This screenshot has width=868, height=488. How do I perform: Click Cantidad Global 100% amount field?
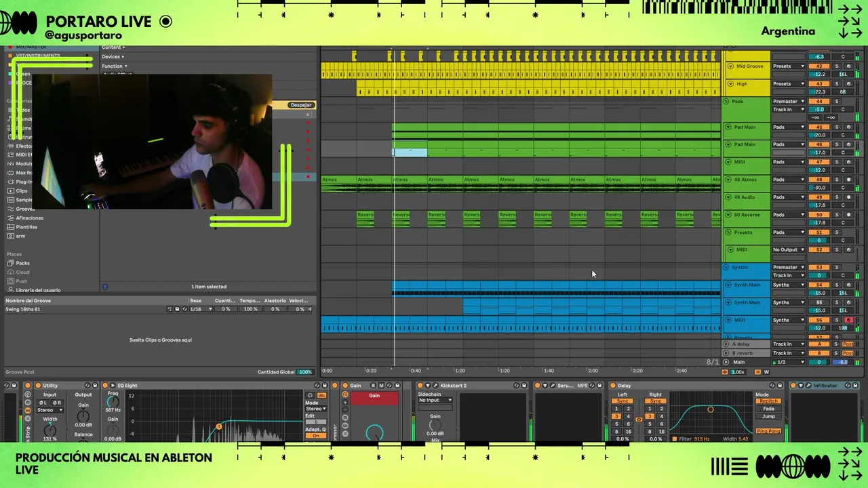[305, 371]
